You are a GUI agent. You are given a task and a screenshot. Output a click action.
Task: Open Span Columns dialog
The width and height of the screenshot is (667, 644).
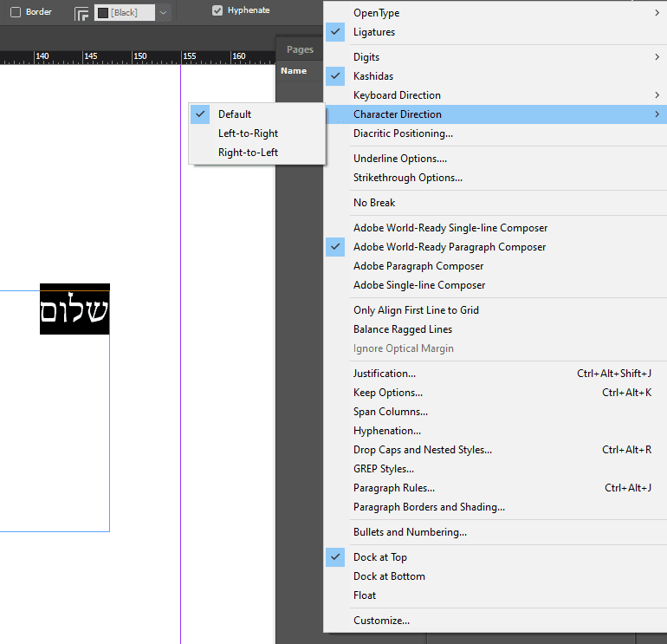[495, 412]
